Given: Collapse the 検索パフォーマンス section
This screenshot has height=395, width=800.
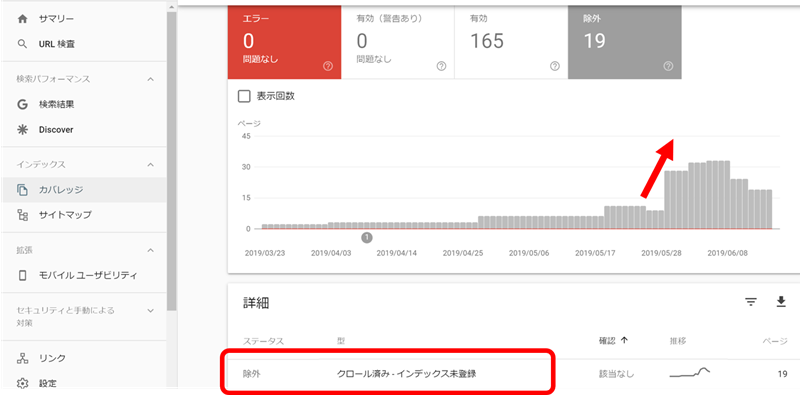Looking at the screenshot, I should (x=150, y=80).
